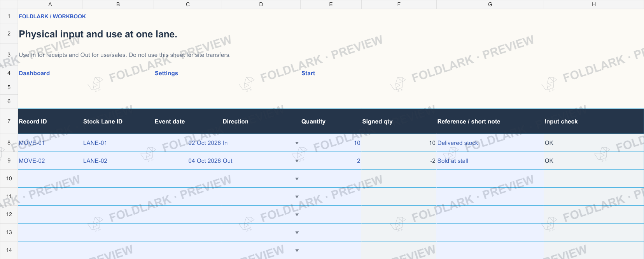
Task: Click the Quantity cell showing 2
Action: click(331, 161)
